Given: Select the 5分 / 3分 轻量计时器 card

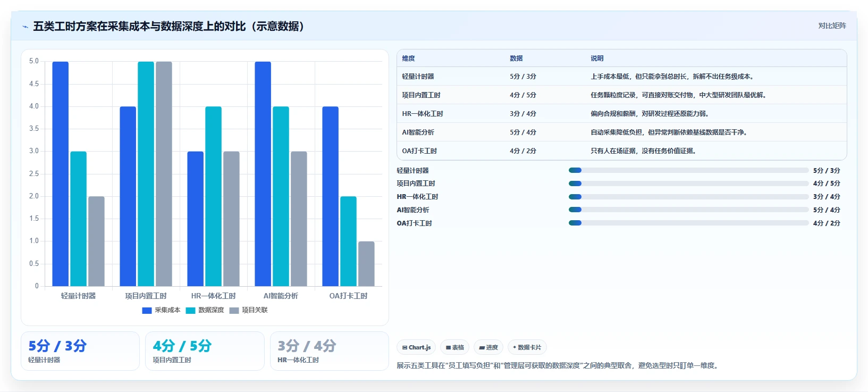Looking at the screenshot, I should 80,351.
